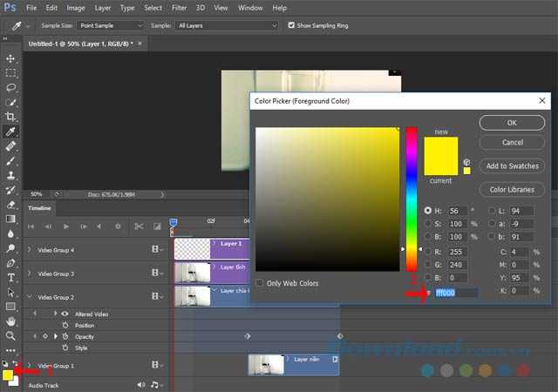Pick the Zoom tool in the toolbar
558x392 pixels.
[x=11, y=335]
